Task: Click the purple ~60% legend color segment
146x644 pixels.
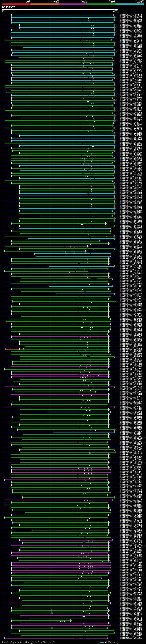Action: point(73,4)
